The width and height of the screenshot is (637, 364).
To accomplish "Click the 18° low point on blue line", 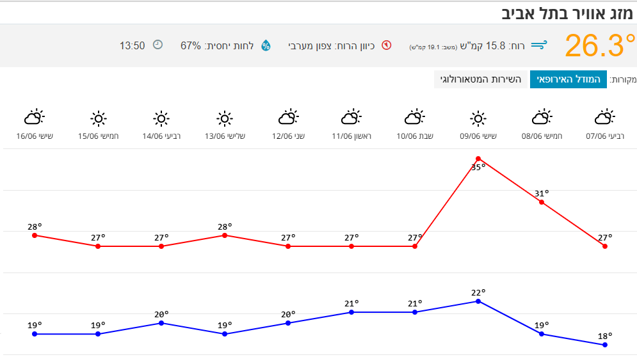I will point(605,345).
